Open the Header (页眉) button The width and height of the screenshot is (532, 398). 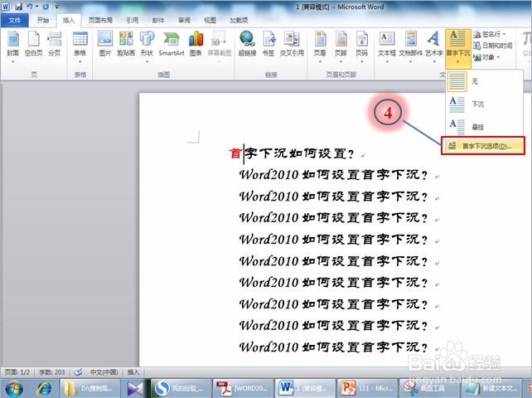(320, 47)
